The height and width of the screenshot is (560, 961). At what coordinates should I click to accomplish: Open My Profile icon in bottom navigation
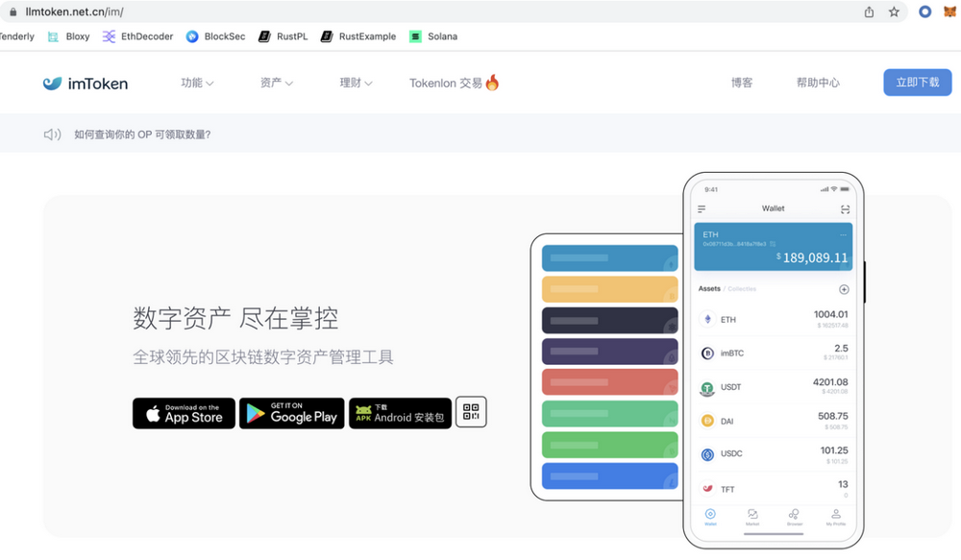click(x=836, y=513)
